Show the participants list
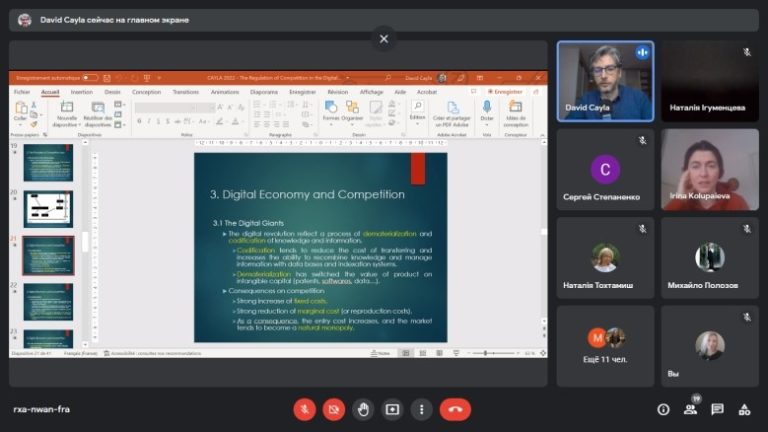 (x=691, y=409)
